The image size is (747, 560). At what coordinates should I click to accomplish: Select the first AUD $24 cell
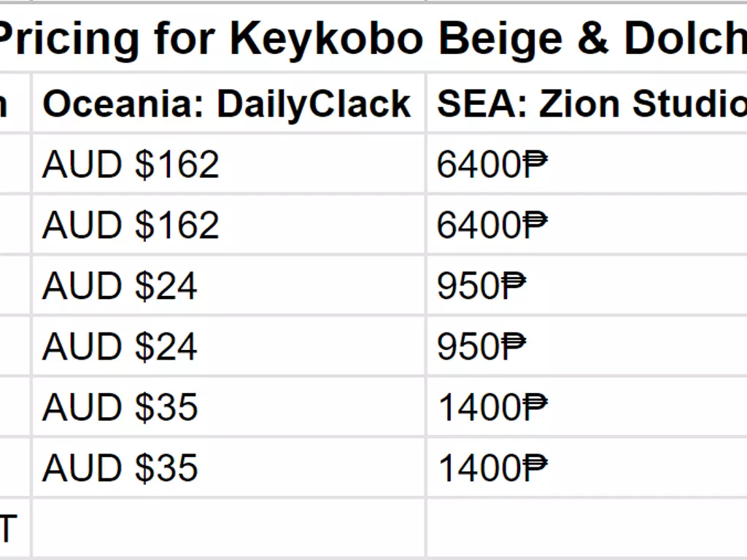point(228,285)
